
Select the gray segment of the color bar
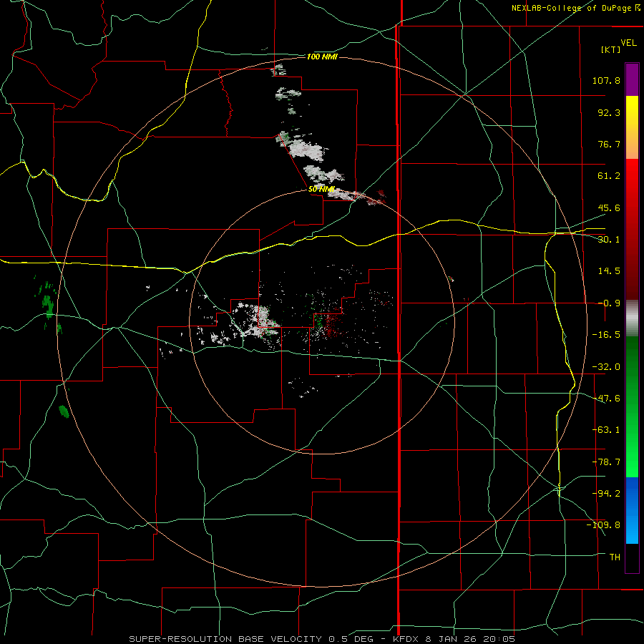(632, 318)
